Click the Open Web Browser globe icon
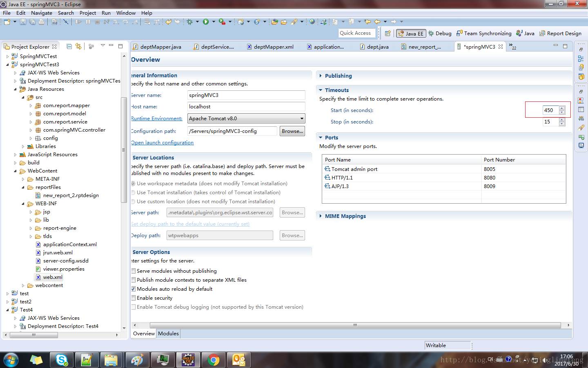This screenshot has width=588, height=368. tap(312, 22)
